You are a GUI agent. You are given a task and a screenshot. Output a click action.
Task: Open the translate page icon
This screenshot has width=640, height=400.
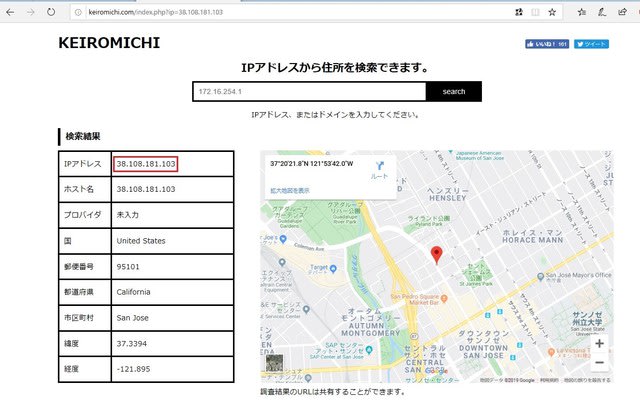pos(519,12)
